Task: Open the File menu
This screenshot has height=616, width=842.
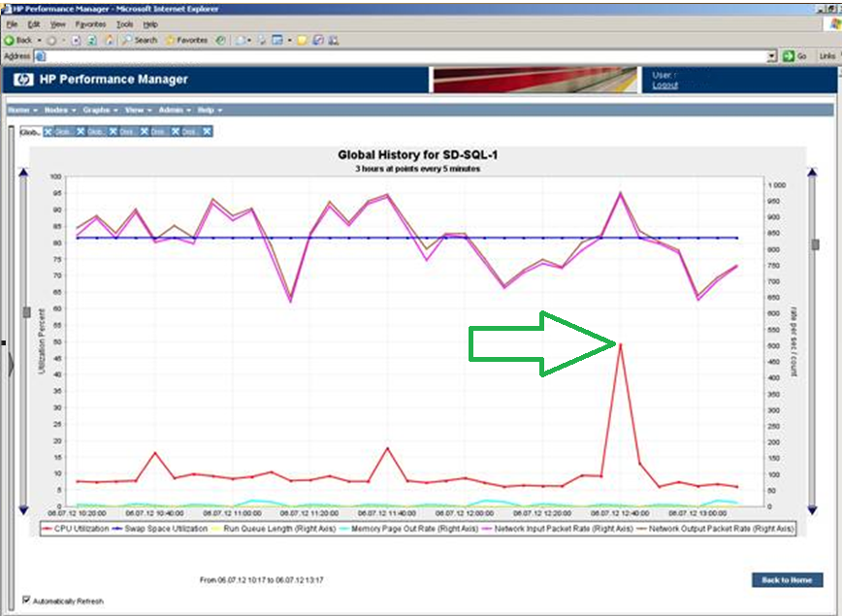Action: click(x=12, y=24)
